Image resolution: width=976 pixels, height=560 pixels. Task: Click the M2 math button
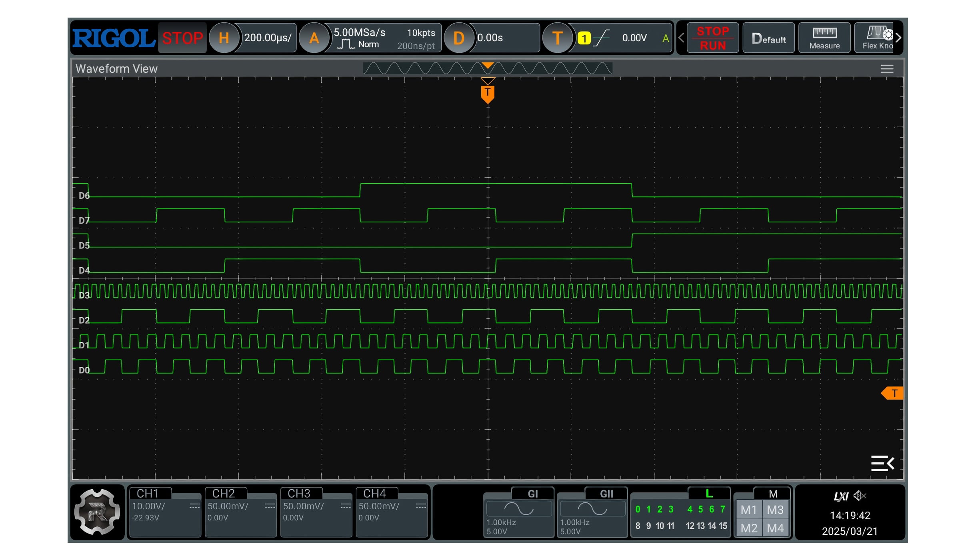749,528
